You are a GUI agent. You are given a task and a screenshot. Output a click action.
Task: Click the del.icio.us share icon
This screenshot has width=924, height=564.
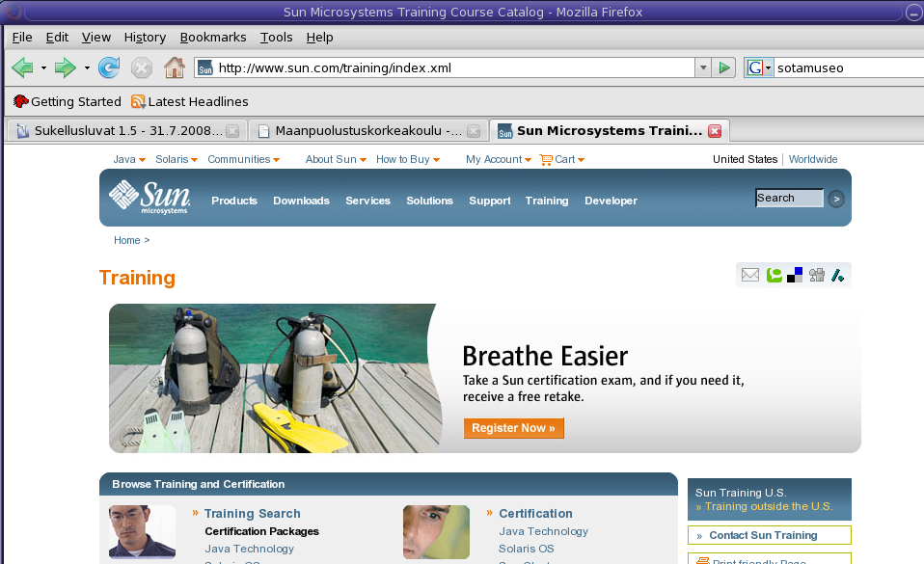(795, 275)
